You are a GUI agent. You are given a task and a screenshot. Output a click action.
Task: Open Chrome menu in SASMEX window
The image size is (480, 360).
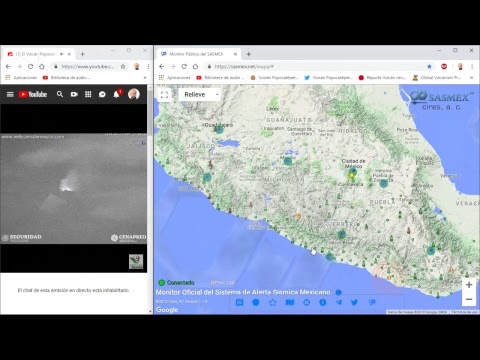click(x=472, y=67)
